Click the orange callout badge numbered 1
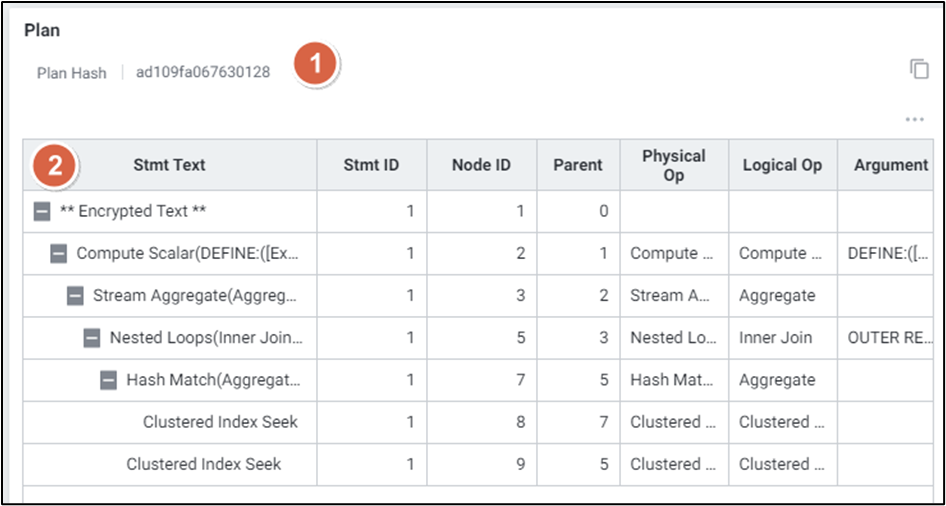 point(316,65)
